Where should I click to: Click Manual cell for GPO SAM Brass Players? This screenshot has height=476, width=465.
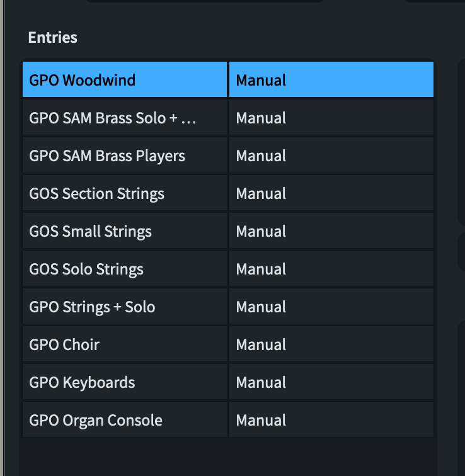coord(331,156)
